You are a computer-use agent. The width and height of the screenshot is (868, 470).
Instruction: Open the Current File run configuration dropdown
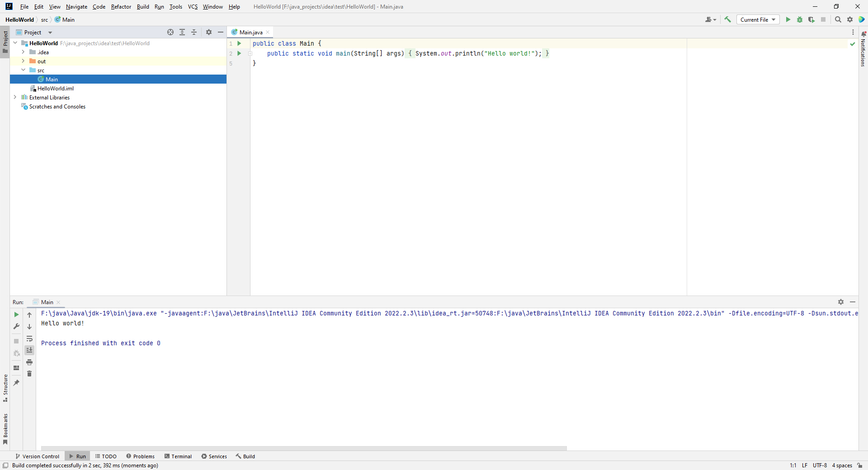click(758, 19)
